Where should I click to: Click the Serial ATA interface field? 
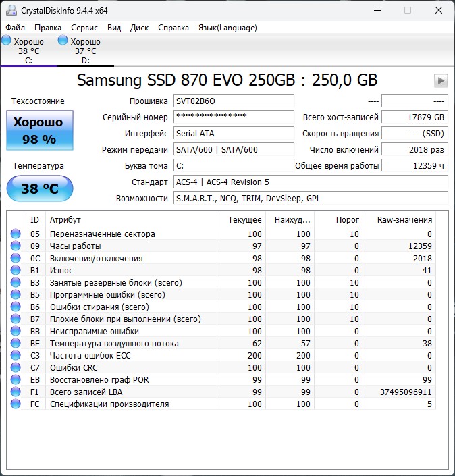(x=234, y=133)
